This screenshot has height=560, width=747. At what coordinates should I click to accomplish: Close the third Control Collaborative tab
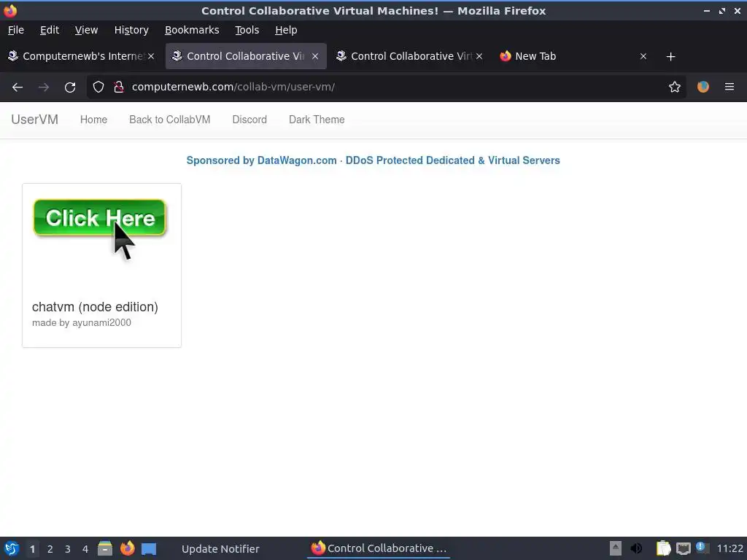tap(479, 56)
